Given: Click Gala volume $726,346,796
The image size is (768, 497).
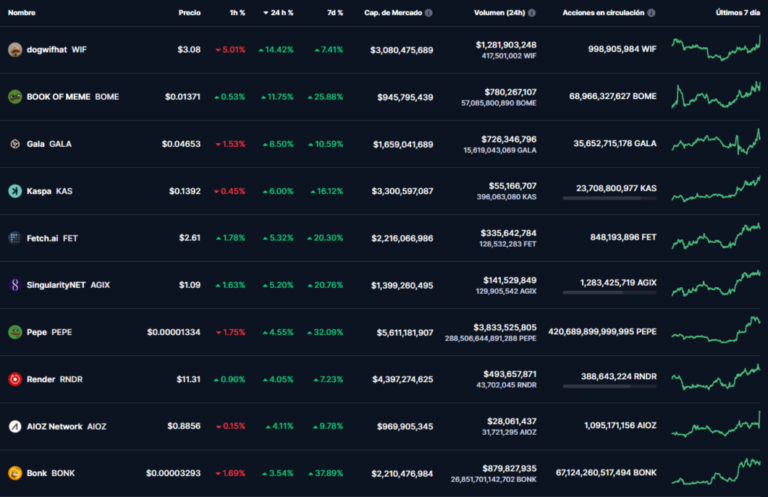Looking at the screenshot, I should coord(509,140).
